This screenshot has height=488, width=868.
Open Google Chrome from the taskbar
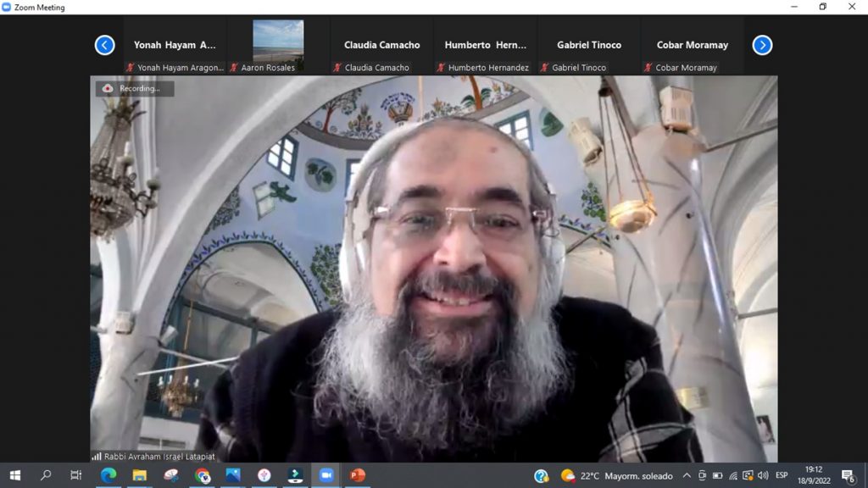point(202,475)
